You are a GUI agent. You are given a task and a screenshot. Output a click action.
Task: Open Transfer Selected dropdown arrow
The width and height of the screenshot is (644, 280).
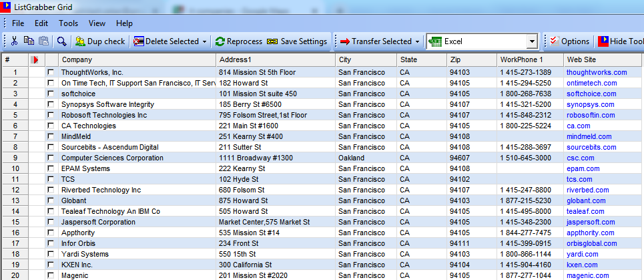coord(418,41)
